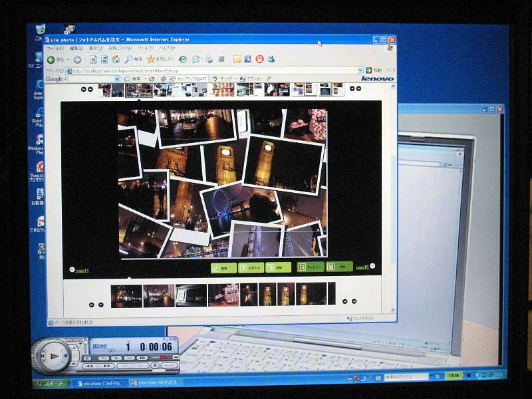Select the highlighted album page thumbnail
This screenshot has width=532, height=399.
click(139, 90)
